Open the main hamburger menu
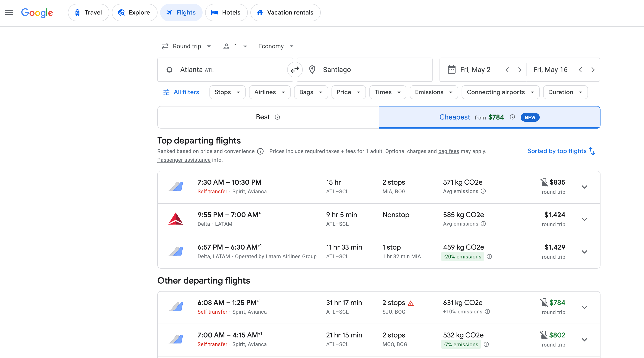This screenshot has width=644, height=358. (x=9, y=13)
